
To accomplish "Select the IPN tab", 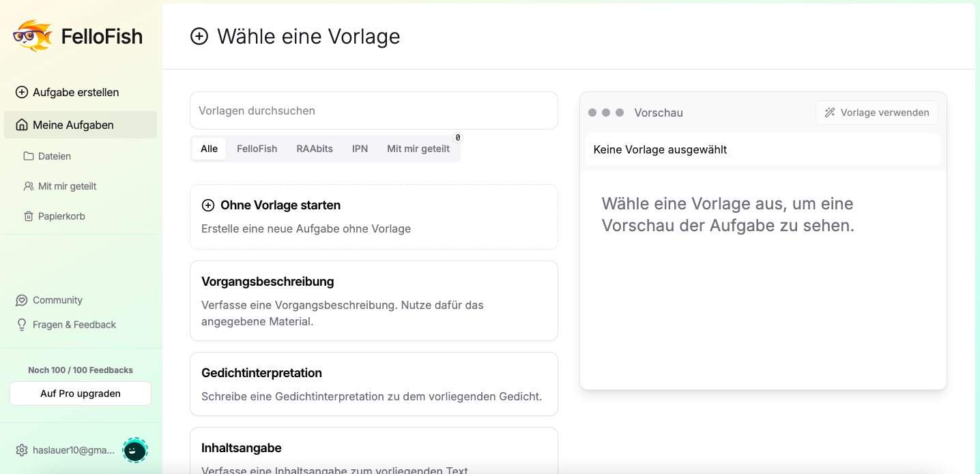I will [360, 149].
